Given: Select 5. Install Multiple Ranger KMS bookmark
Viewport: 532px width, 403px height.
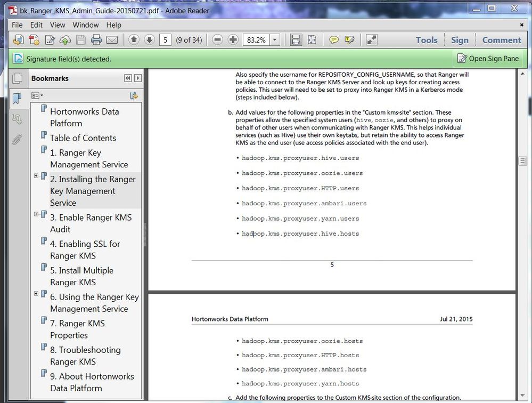Looking at the screenshot, I should (82, 276).
